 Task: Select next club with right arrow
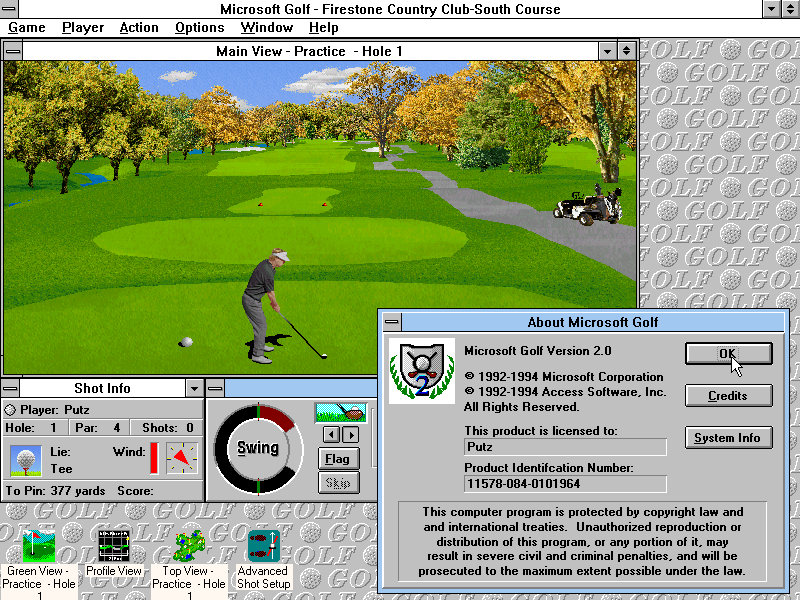click(x=350, y=435)
